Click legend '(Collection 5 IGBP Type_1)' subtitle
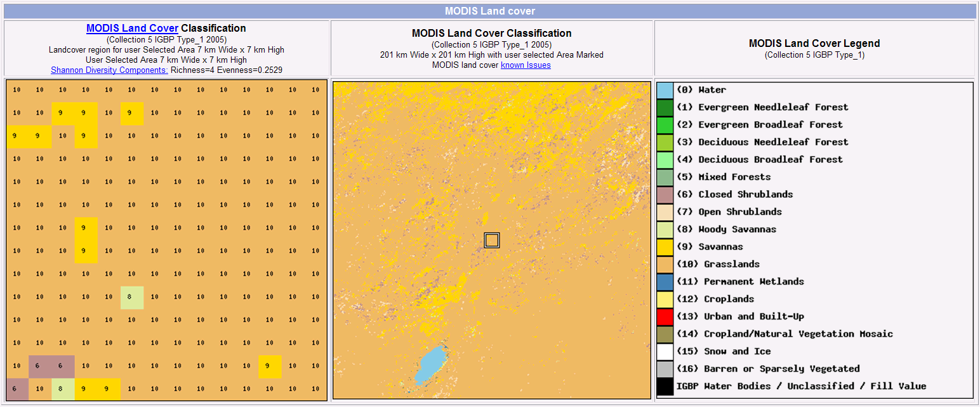Viewport: 980px width, 407px height. [814, 55]
